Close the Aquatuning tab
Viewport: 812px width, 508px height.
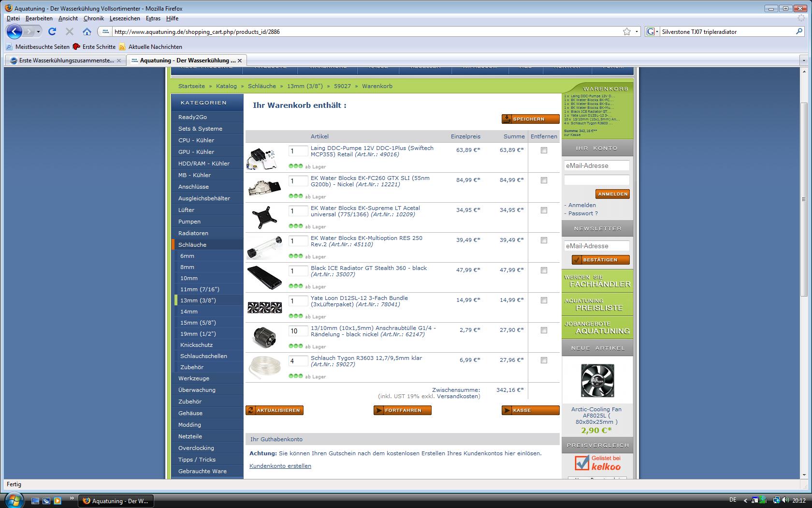[x=240, y=60]
